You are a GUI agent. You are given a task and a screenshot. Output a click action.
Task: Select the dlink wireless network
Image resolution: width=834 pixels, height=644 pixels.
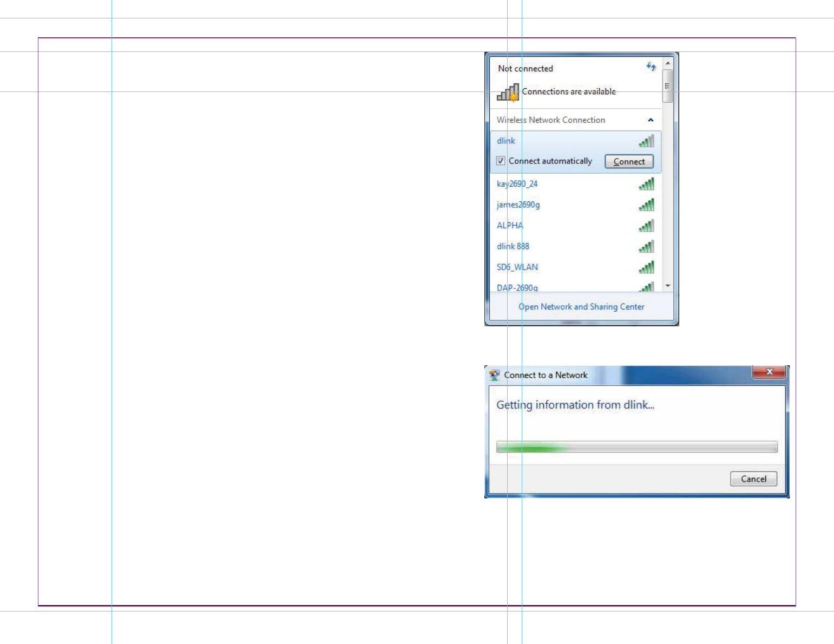[x=575, y=141]
